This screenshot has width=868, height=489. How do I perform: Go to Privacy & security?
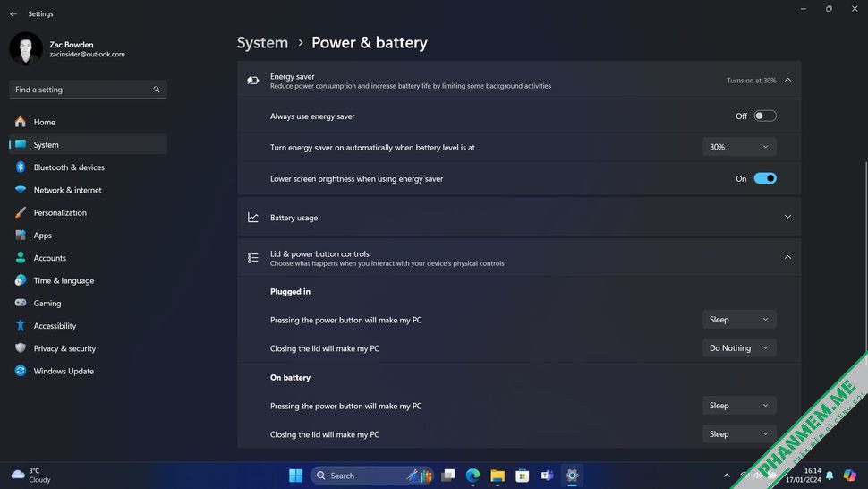pos(88,349)
